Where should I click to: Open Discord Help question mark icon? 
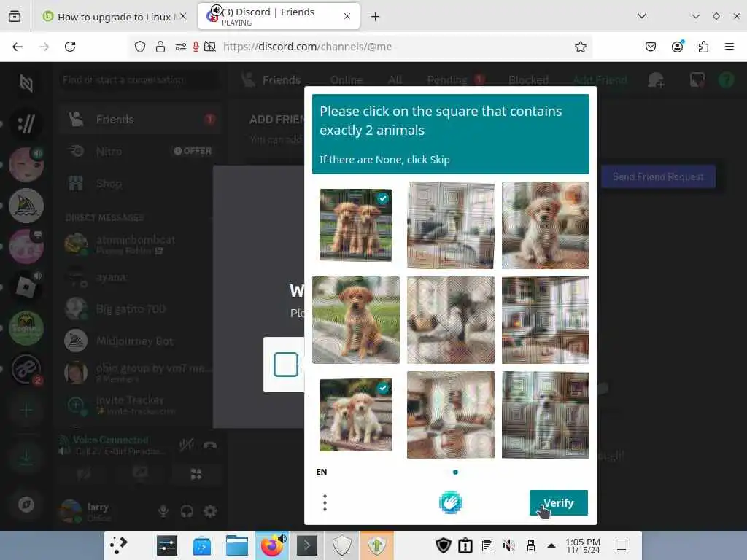(726, 80)
